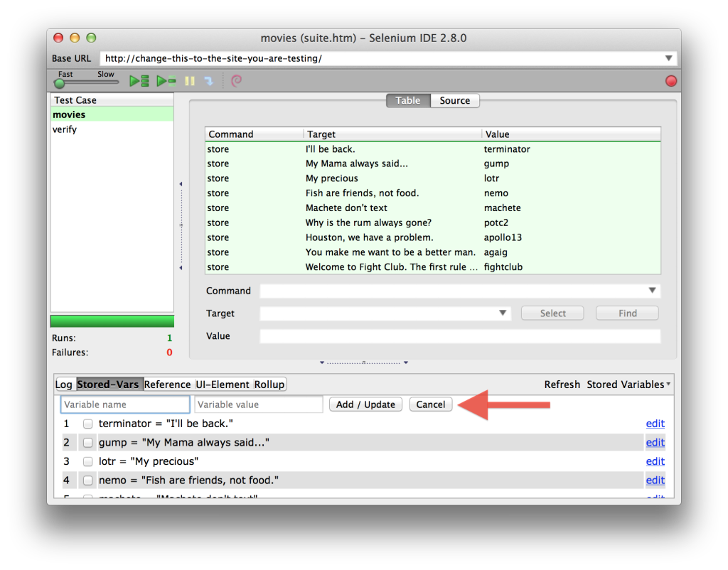Image resolution: width=728 pixels, height=570 pixels.
Task: Toggle the red record button
Action: (x=670, y=81)
